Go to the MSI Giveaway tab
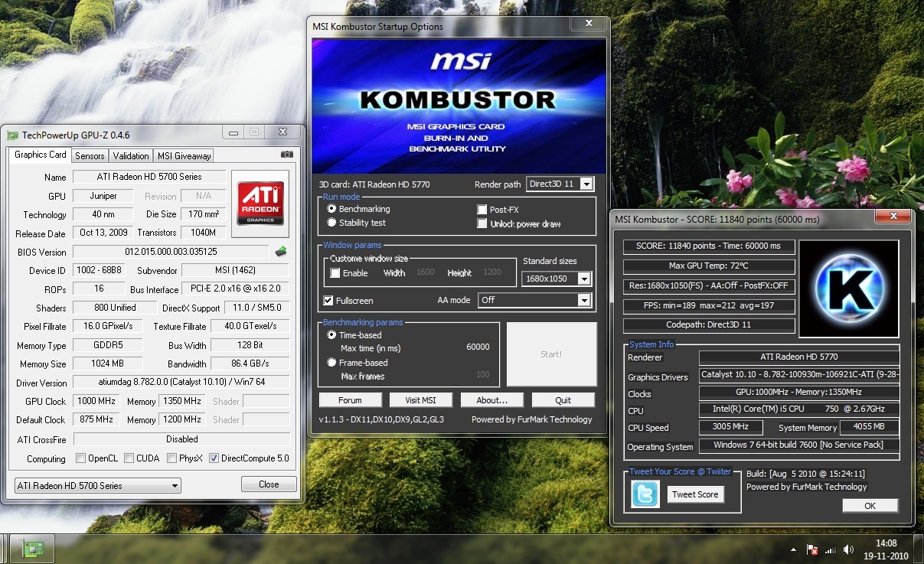Screen dimensions: 924x564 coord(184,156)
